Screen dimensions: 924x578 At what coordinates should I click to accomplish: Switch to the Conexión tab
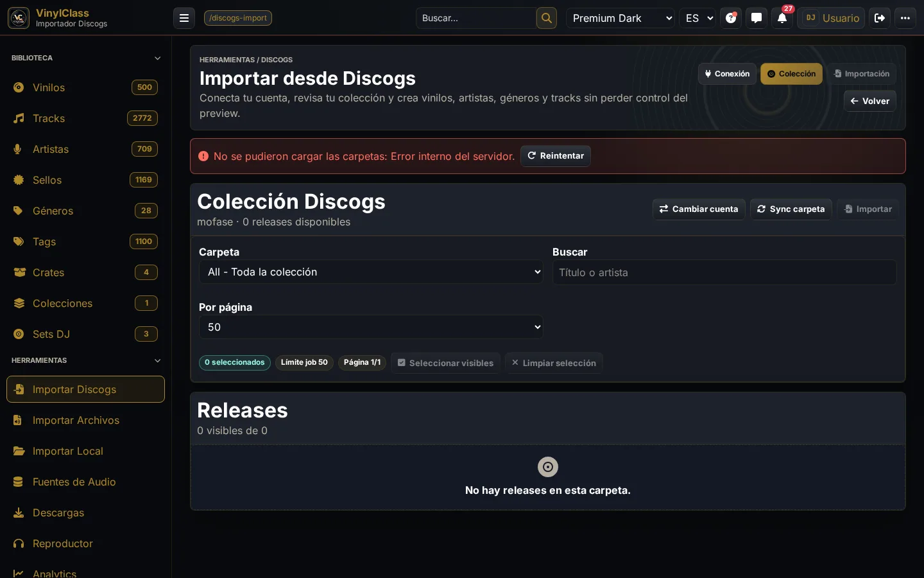[727, 74]
